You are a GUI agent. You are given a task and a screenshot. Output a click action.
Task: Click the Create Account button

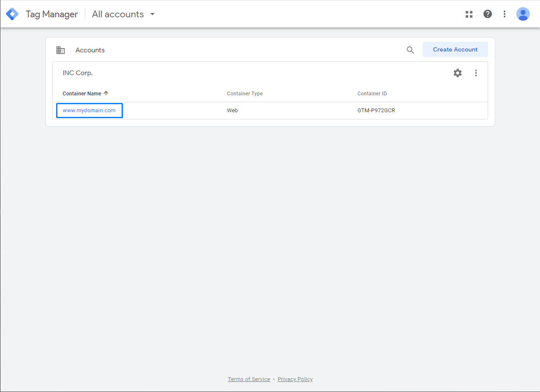(x=455, y=49)
